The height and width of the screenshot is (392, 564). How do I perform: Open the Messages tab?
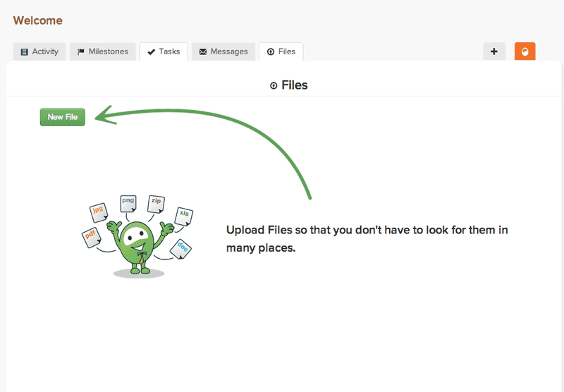pos(223,51)
